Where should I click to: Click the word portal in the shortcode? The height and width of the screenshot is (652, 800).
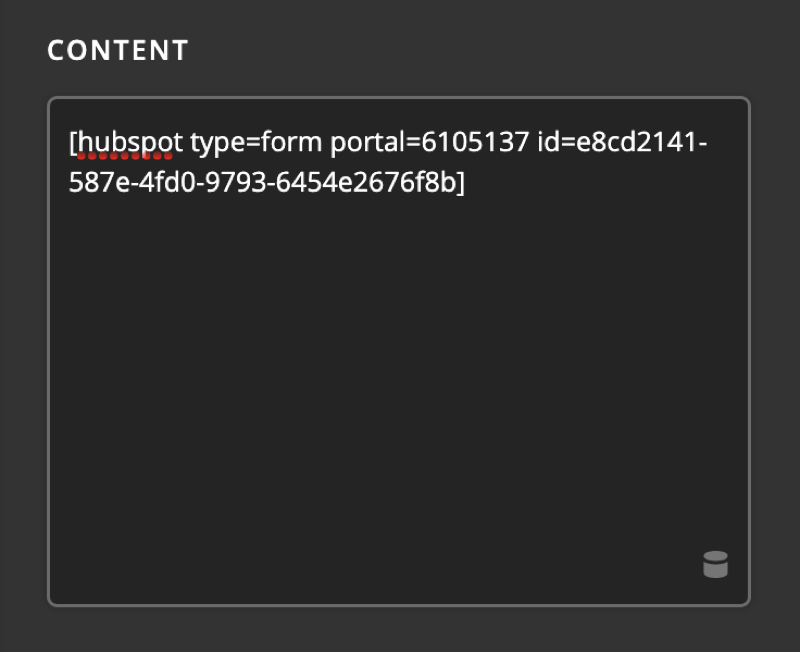pos(369,142)
